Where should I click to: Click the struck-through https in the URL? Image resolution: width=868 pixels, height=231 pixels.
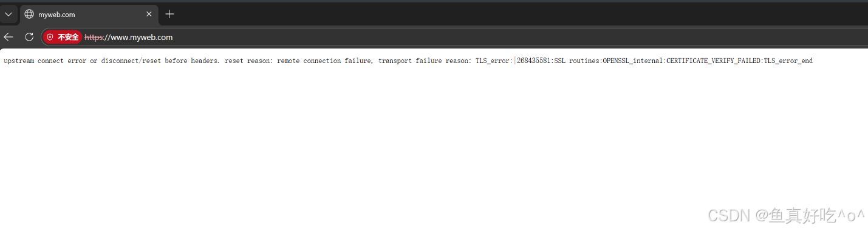(94, 37)
